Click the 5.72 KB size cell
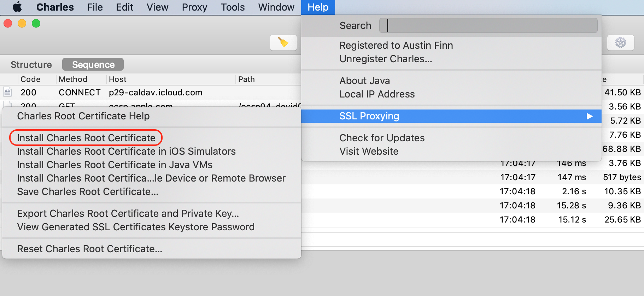The width and height of the screenshot is (644, 296). click(x=625, y=121)
